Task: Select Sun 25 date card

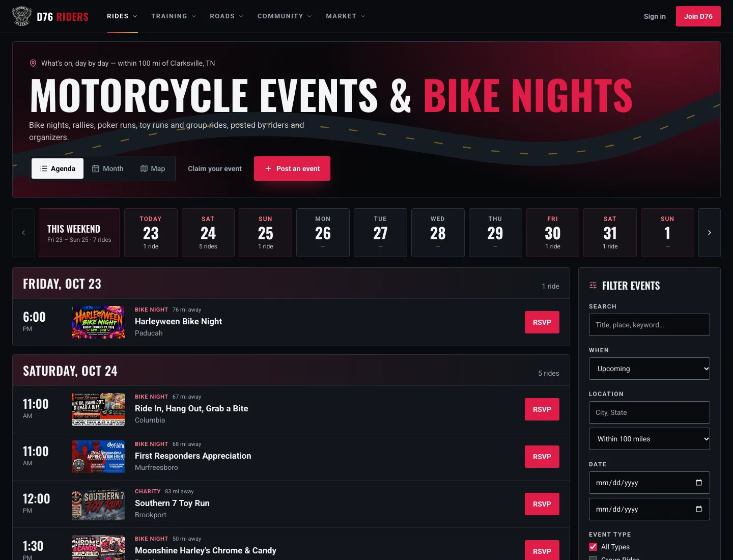Action: point(265,233)
